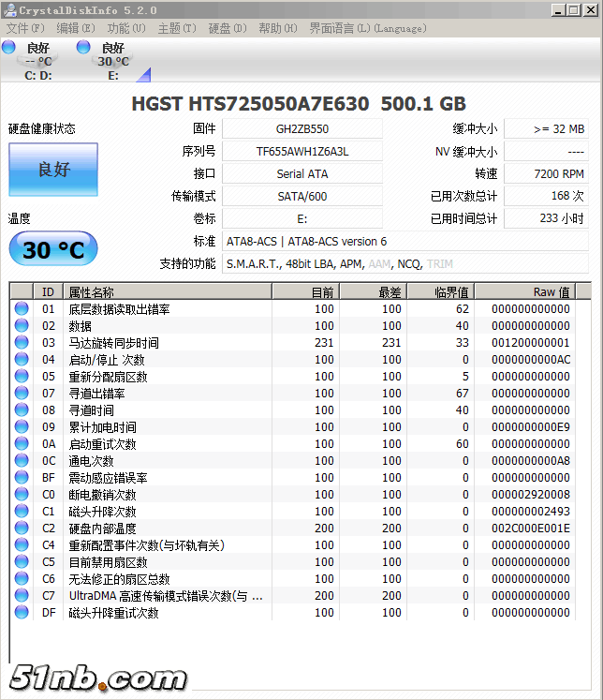The height and width of the screenshot is (700, 603).
Task: Click the 属性名称 column header
Action: coord(169,292)
